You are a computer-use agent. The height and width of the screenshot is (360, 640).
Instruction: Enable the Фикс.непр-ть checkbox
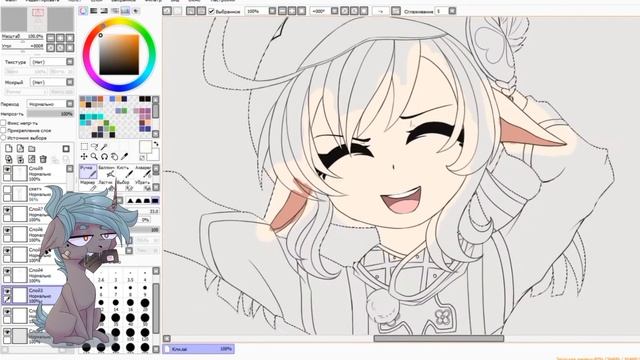pos(3,123)
